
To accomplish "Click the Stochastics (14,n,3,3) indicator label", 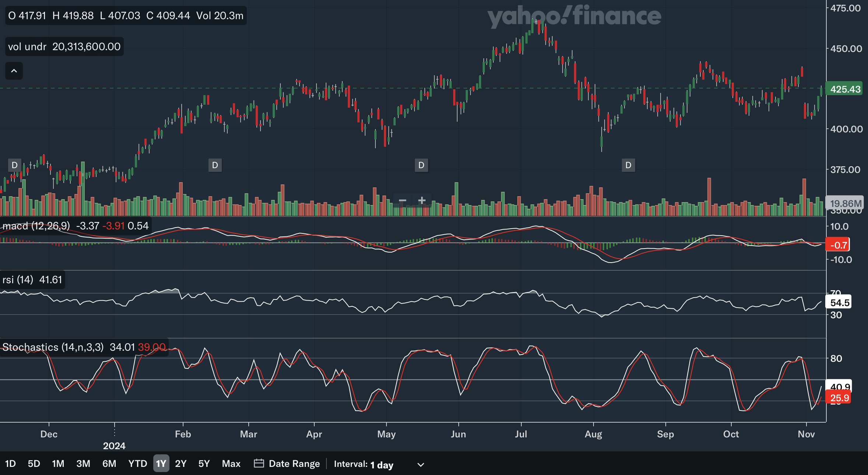I will coord(53,347).
